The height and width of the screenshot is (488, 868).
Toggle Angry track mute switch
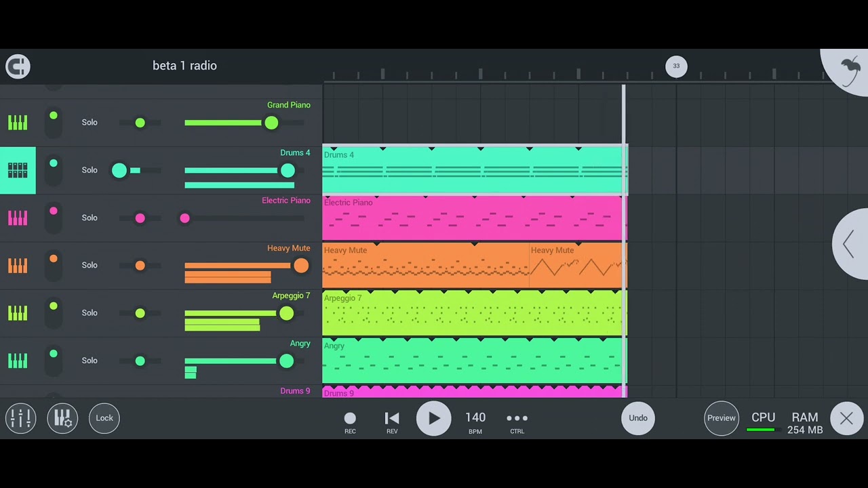point(54,361)
